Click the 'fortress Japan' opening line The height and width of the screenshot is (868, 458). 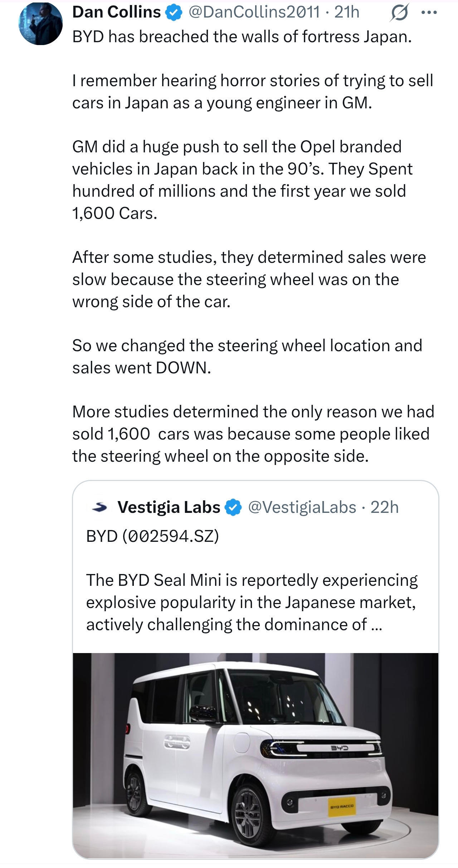242,36
